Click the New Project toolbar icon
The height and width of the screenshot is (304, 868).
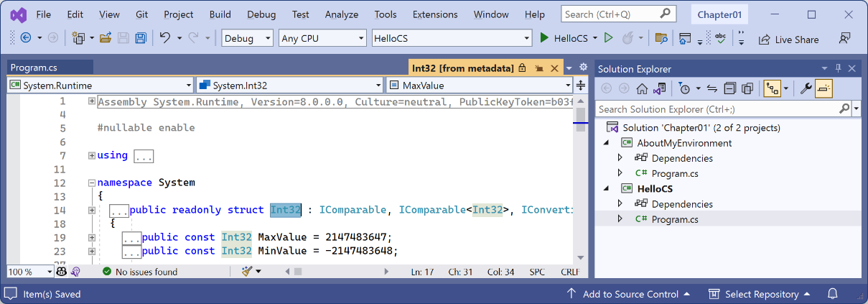pyautogui.click(x=79, y=38)
